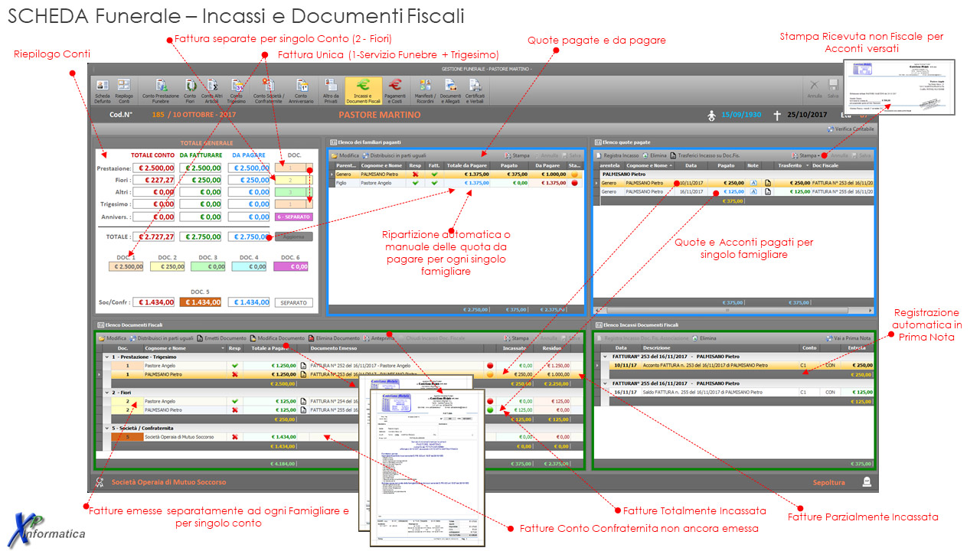
Task: Click the 6 - SEPARATO button
Action: (294, 217)
